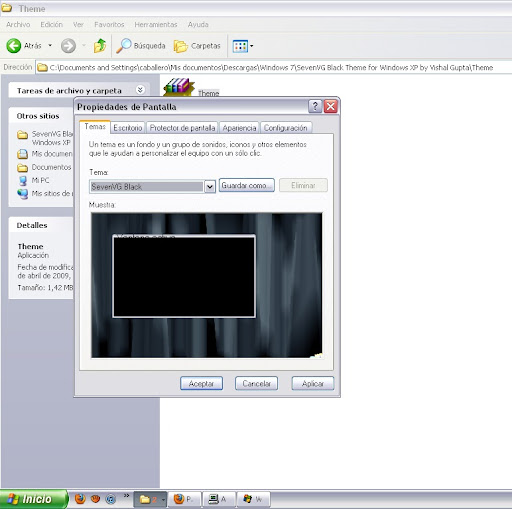Click the green Atrás back arrow
This screenshot has height=509, width=512.
coord(14,46)
